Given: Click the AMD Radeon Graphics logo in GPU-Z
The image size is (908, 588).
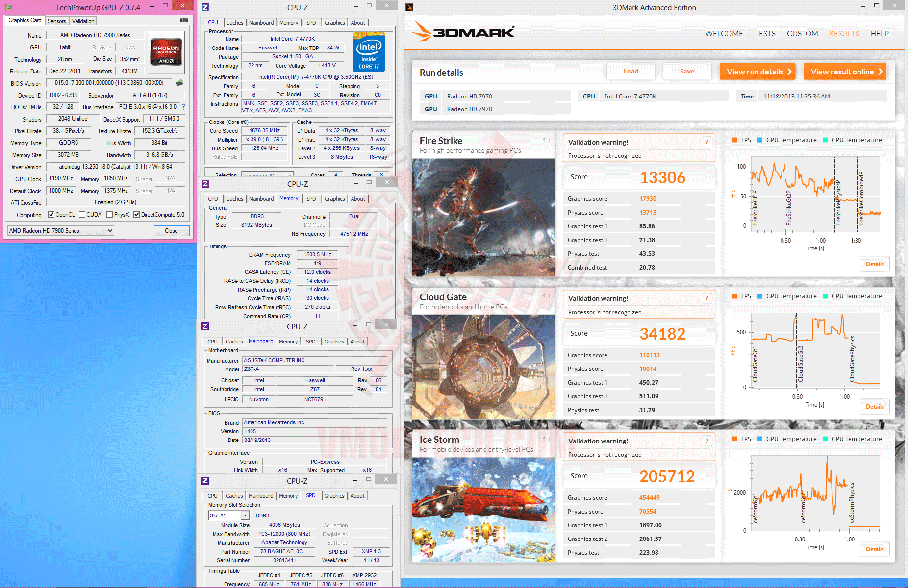Looking at the screenshot, I should [x=166, y=51].
